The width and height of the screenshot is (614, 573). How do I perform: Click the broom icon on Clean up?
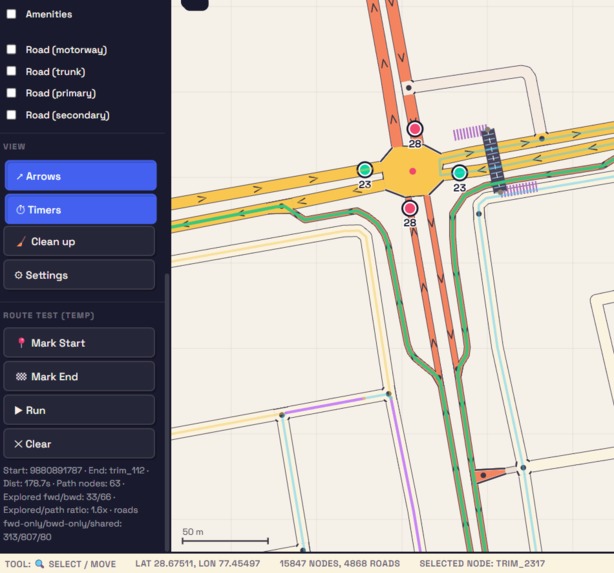click(x=21, y=242)
